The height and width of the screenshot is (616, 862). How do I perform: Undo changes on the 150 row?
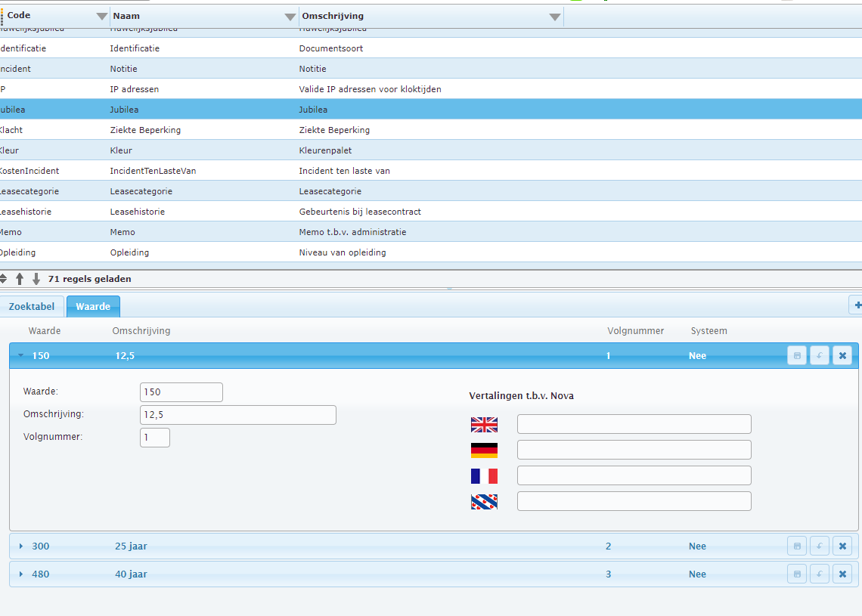coord(819,355)
